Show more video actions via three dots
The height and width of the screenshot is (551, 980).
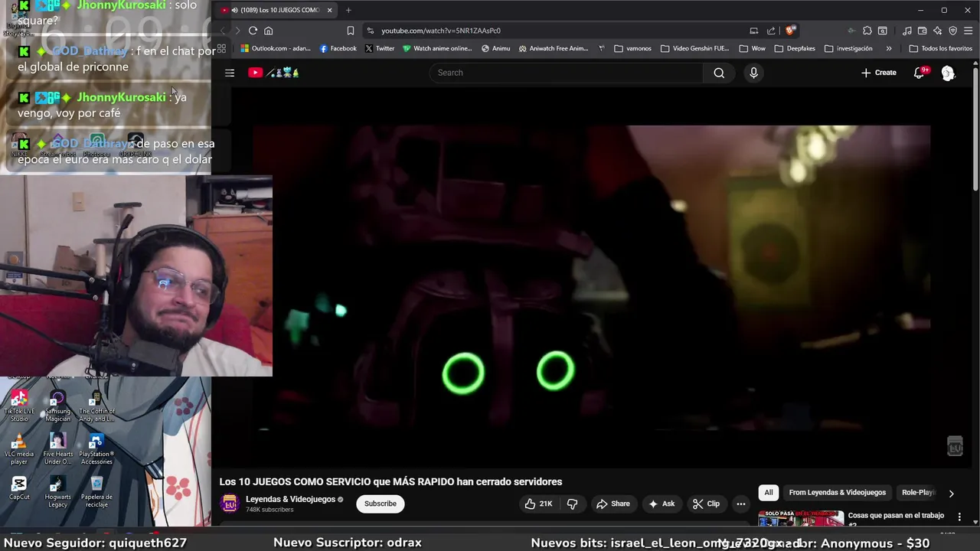(740, 504)
